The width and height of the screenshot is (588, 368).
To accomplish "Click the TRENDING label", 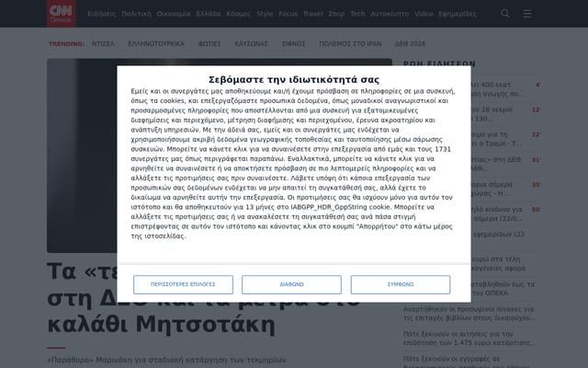I will coord(66,44).
